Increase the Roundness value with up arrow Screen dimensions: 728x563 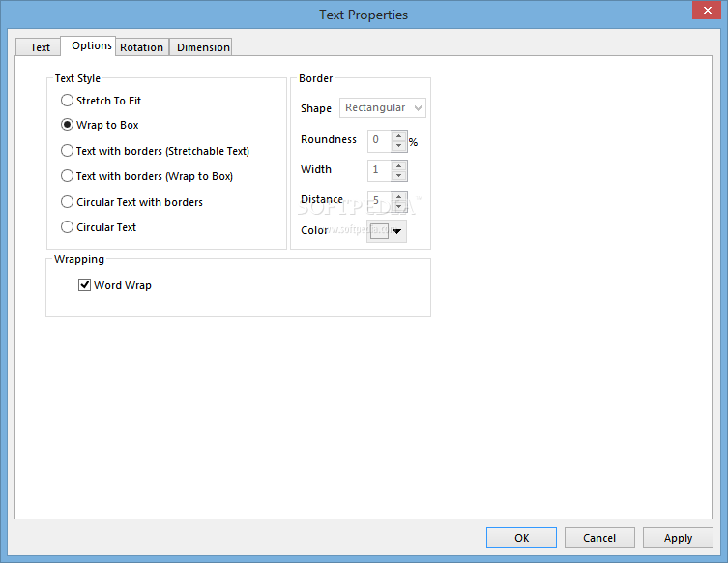pyautogui.click(x=399, y=136)
